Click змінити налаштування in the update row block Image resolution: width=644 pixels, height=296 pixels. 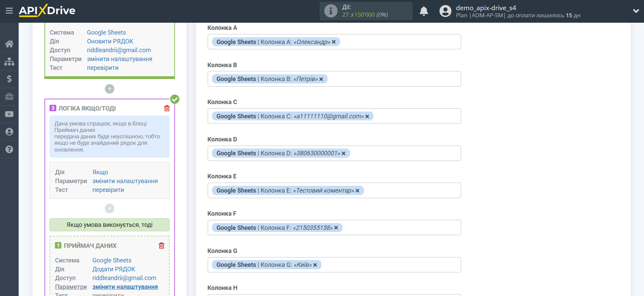[120, 59]
